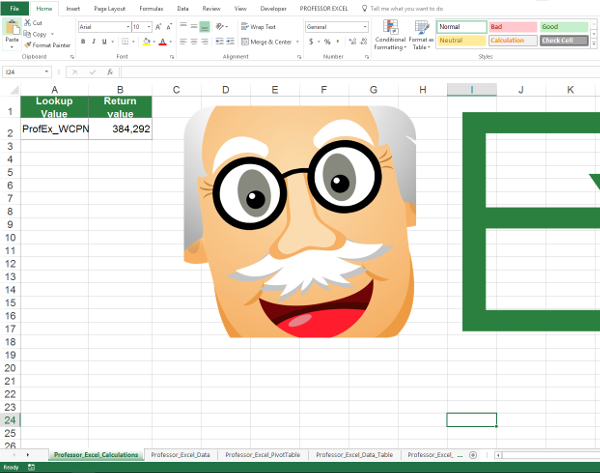600x473 pixels.
Task: Select all cells corner triangle
Action: [x=14, y=90]
